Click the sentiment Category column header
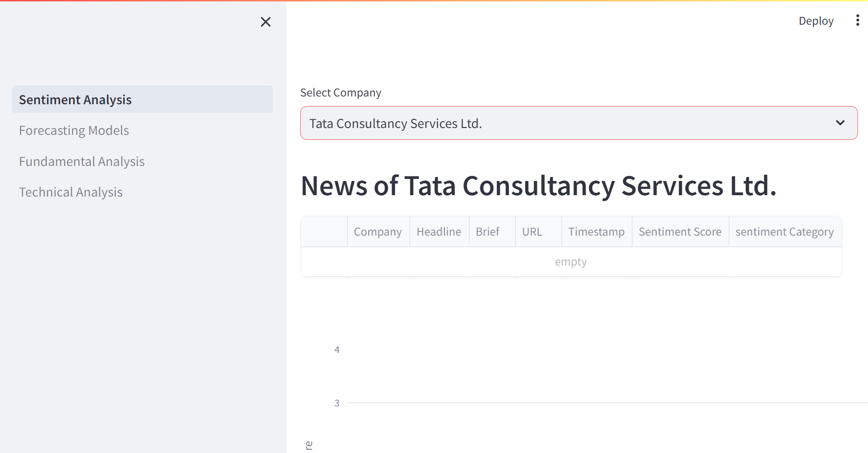The width and height of the screenshot is (868, 453). pyautogui.click(x=785, y=232)
